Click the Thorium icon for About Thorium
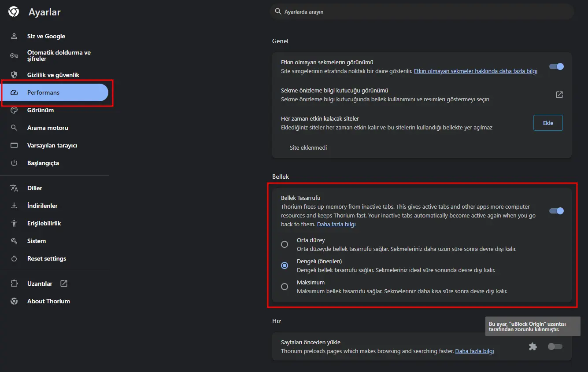Viewport: 588px width, 372px height. (14, 301)
